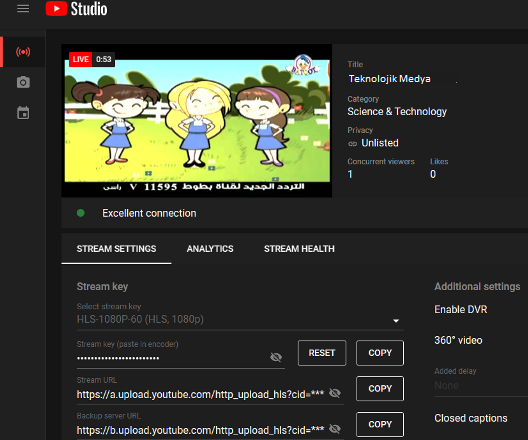Expand the Select stream key dropdown arrow
Viewport: 528px width, 440px height.
(x=396, y=321)
